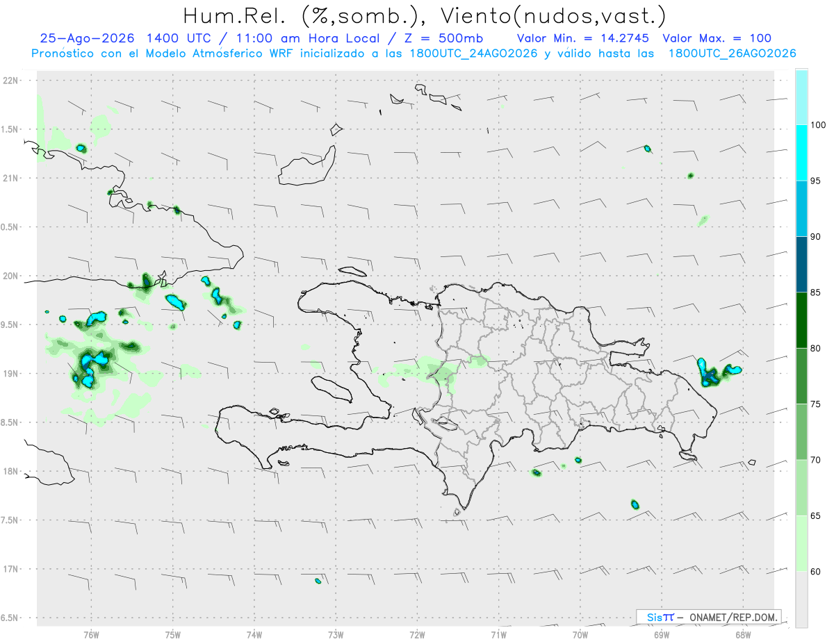834x644 pixels.
Task: Click the 75W longitude label
Action: [x=173, y=634]
